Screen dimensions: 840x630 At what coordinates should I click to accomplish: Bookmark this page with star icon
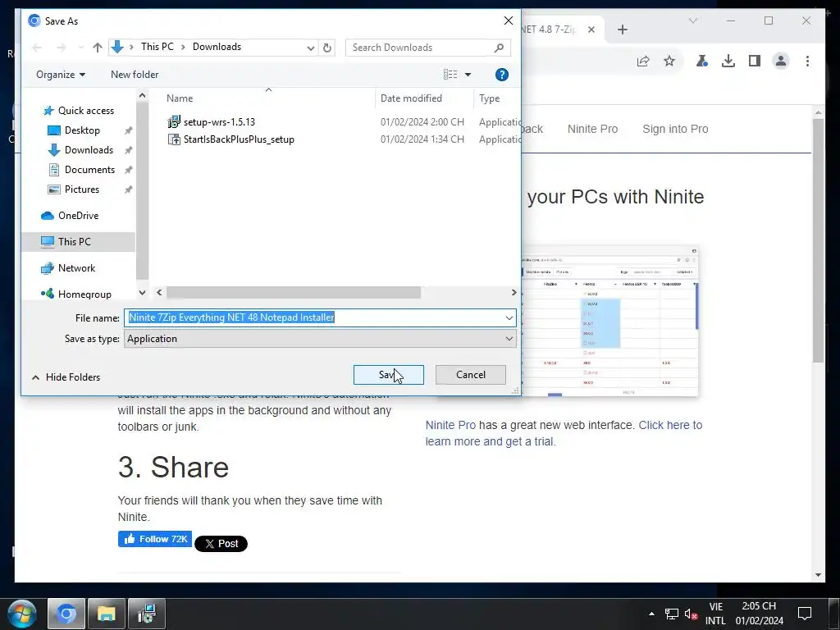(x=669, y=61)
